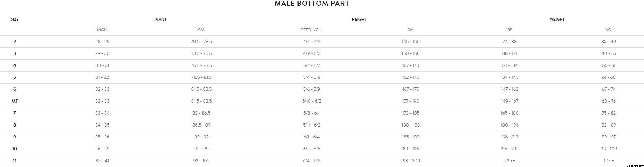Select weight kg cell 98 - 109
Viewport: 644px width, 167px height.
[x=609, y=149]
